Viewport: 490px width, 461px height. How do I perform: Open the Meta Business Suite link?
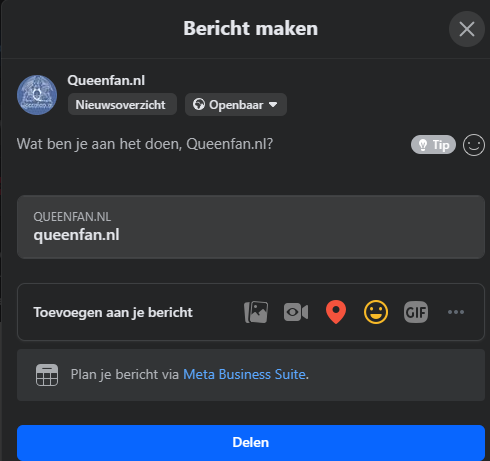244,374
